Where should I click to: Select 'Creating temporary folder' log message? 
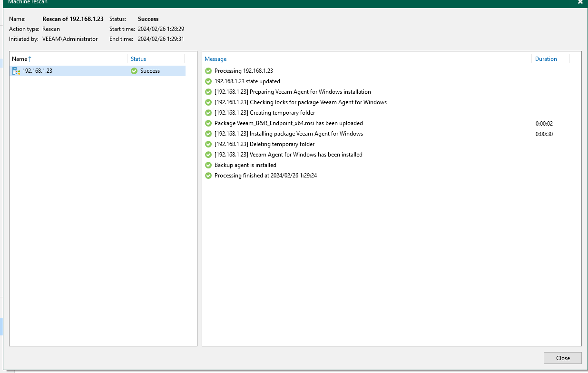(265, 113)
